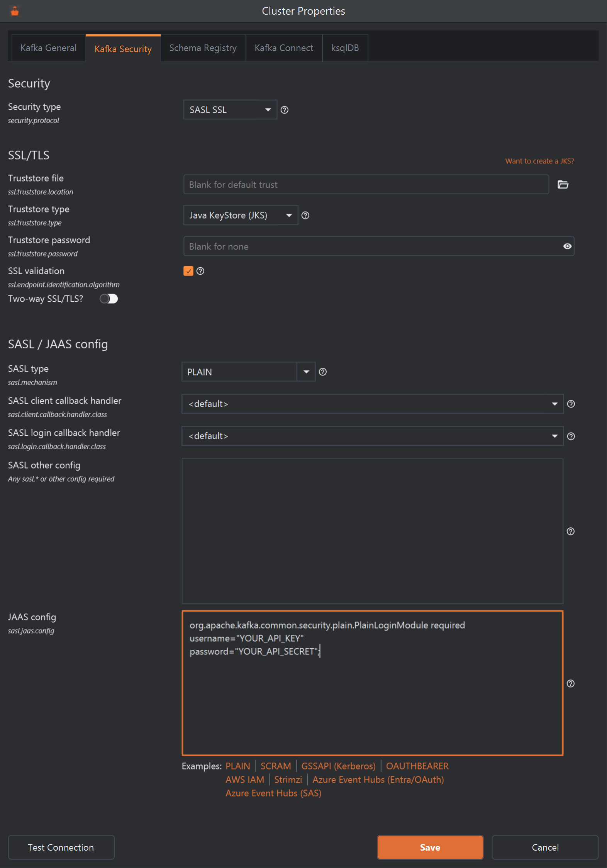607x868 pixels.
Task: Open help for SASL type
Action: click(x=323, y=372)
